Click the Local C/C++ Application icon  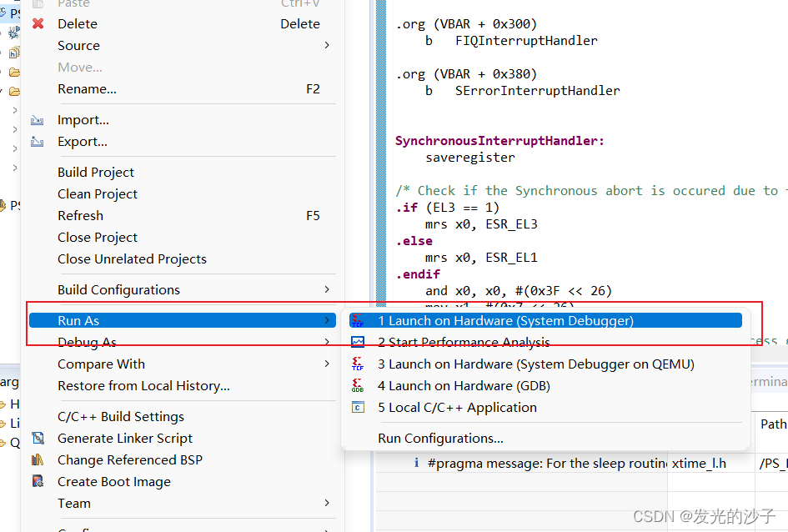point(358,407)
